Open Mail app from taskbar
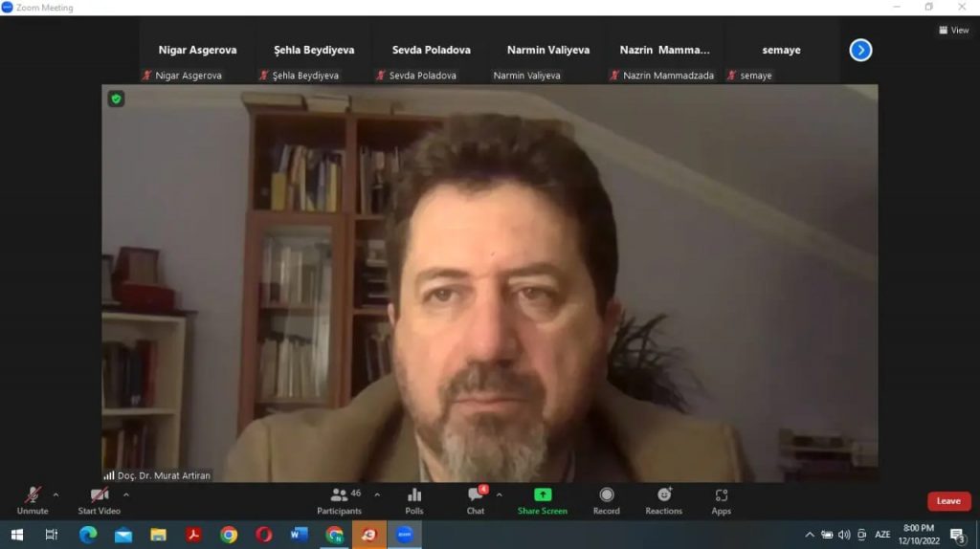Viewport: 980px width, 549px height. (x=123, y=535)
